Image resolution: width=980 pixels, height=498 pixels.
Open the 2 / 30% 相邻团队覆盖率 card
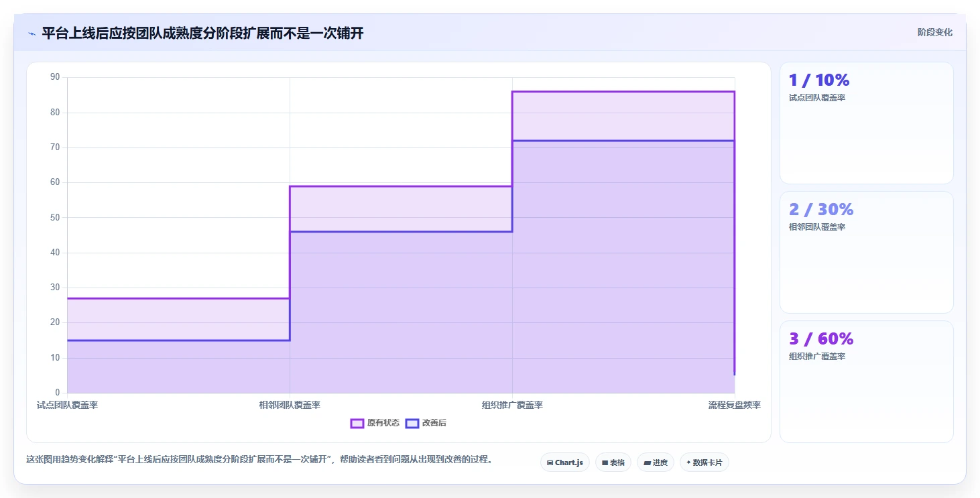(867, 252)
